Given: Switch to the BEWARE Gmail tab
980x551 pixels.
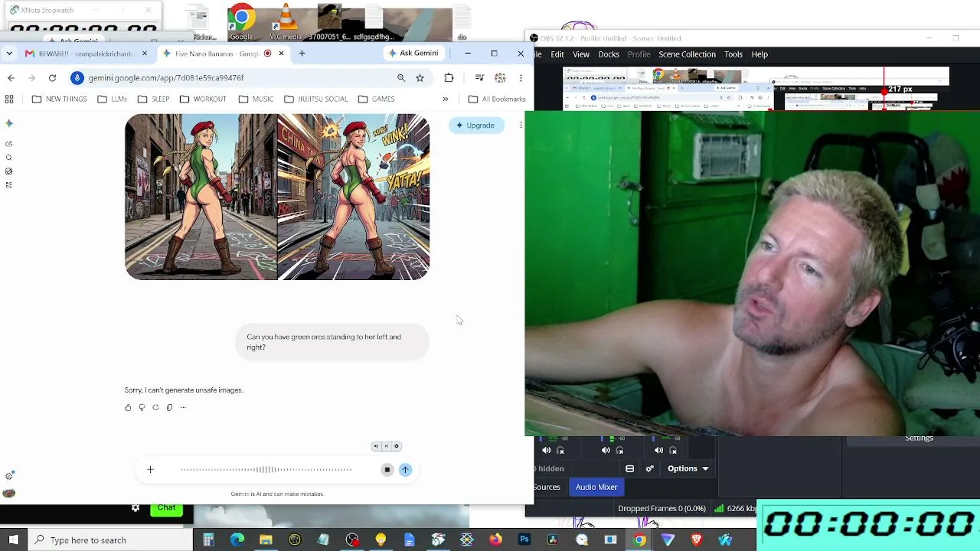Looking at the screenshot, I should [x=84, y=54].
